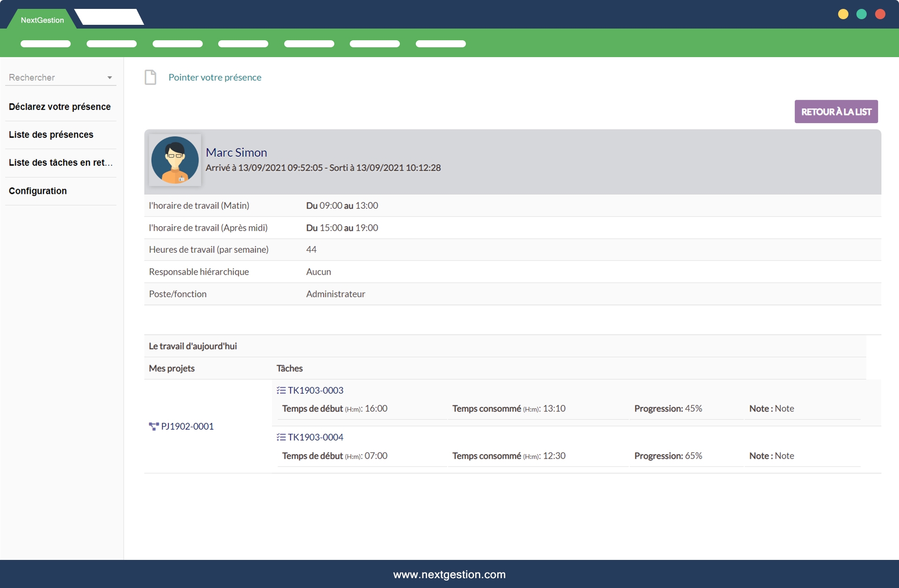Click the project tree icon next to PJ1902-0001

click(x=154, y=426)
